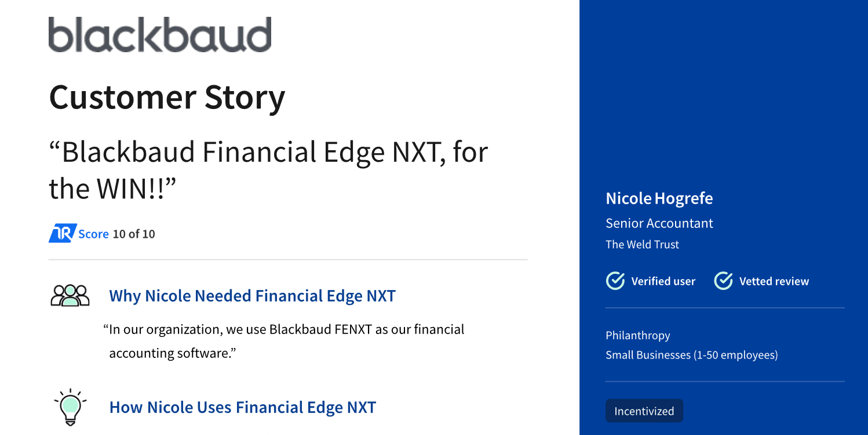Click the Verified user label
The image size is (868, 435).
pos(663,281)
